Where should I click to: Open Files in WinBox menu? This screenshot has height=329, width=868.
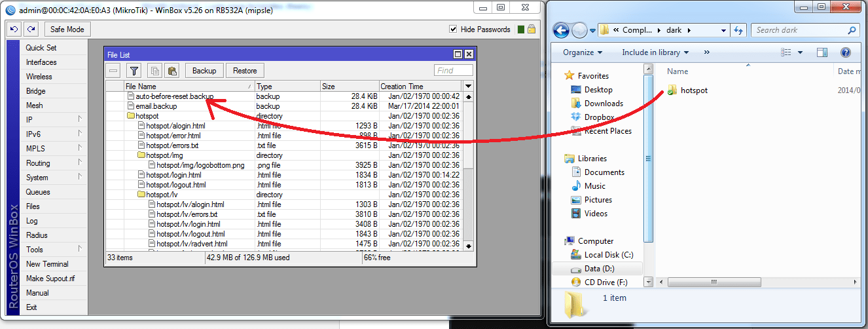point(33,206)
